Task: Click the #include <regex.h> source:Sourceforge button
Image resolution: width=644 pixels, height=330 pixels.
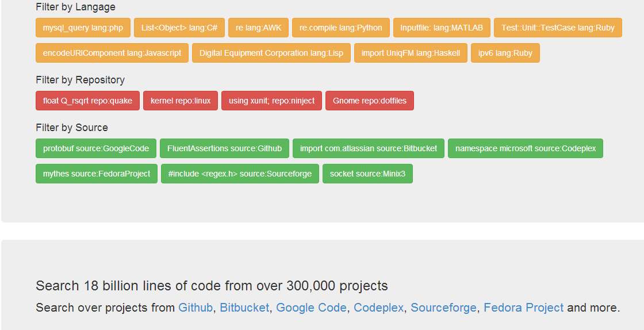Action: click(x=240, y=174)
